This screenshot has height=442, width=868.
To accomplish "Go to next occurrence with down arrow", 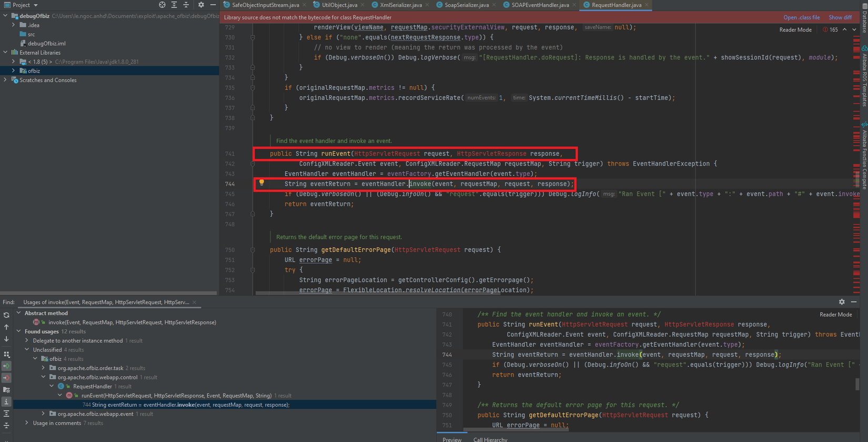I will tap(6, 339).
